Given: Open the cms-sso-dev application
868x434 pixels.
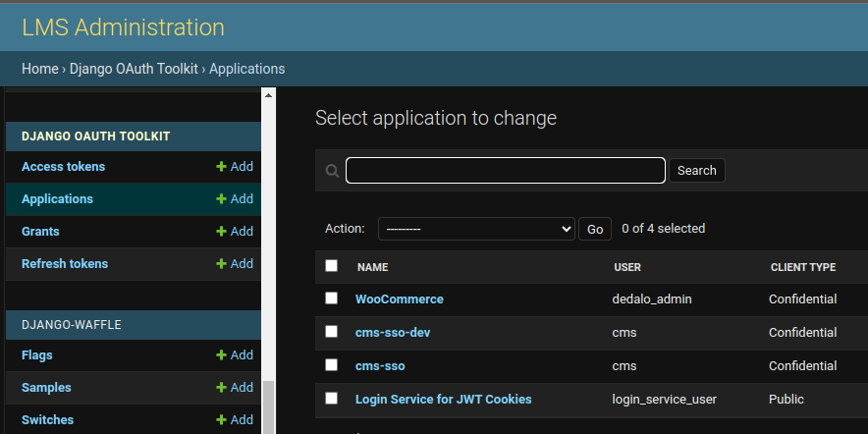Looking at the screenshot, I should click(x=393, y=333).
